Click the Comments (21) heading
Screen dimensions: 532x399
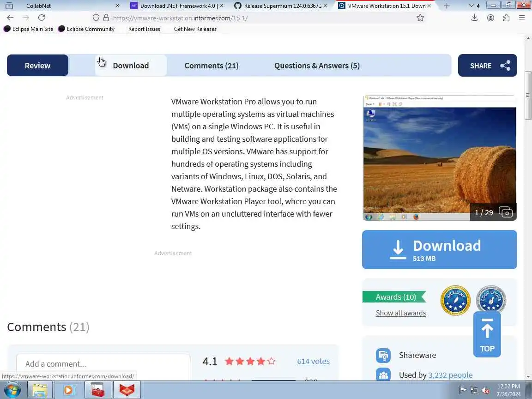pyautogui.click(x=48, y=327)
